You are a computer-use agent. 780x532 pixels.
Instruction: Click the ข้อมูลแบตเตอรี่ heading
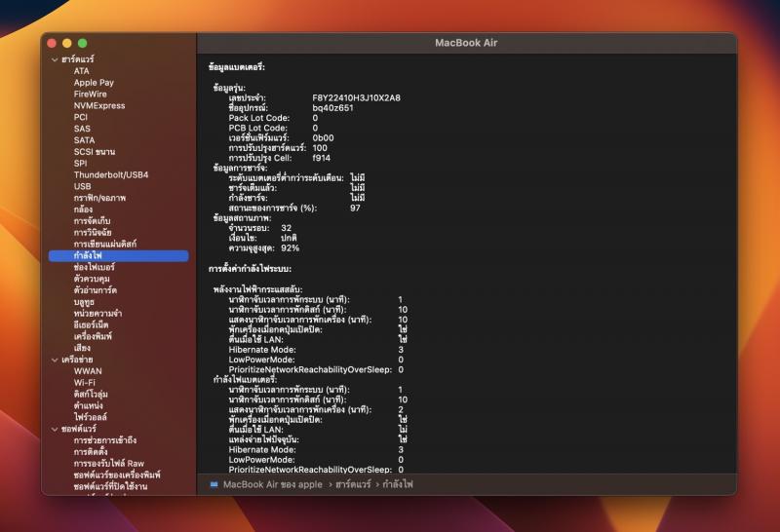pos(237,67)
